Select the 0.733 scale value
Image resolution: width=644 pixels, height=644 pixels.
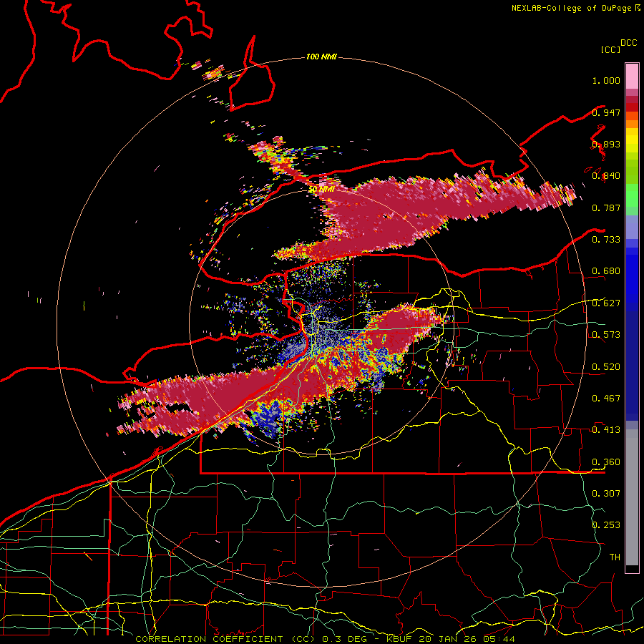point(606,240)
